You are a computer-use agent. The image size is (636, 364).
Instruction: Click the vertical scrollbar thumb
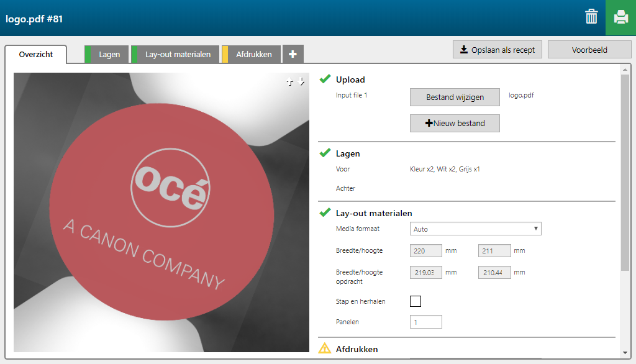coord(625,173)
